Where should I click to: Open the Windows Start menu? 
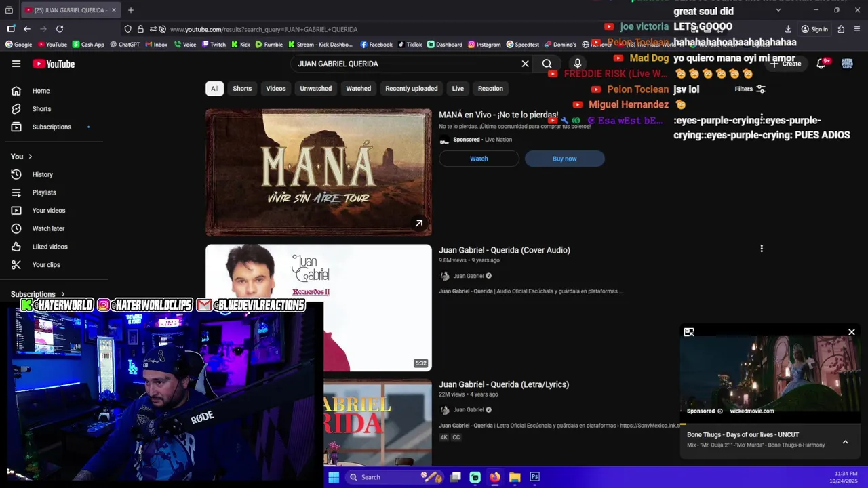coord(334,477)
